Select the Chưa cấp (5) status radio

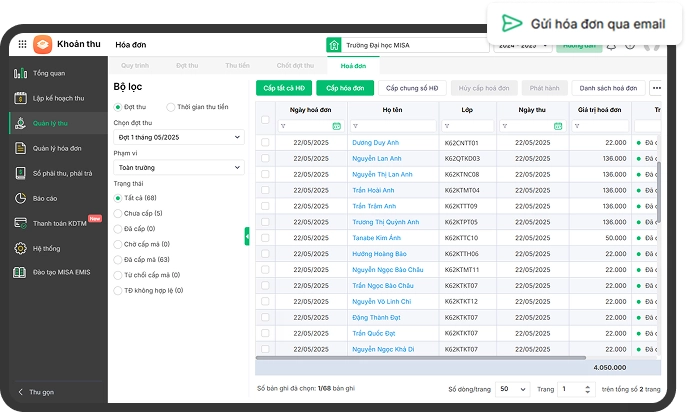pyautogui.click(x=118, y=213)
